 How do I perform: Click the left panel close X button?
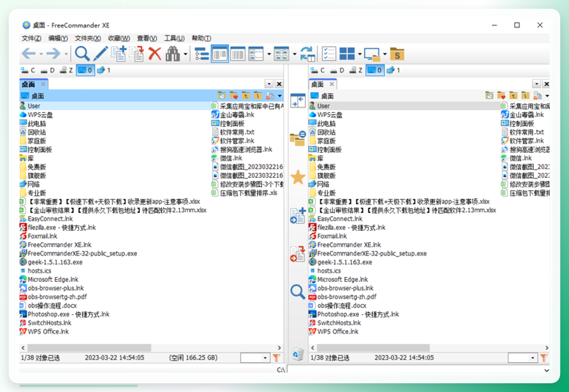click(279, 84)
